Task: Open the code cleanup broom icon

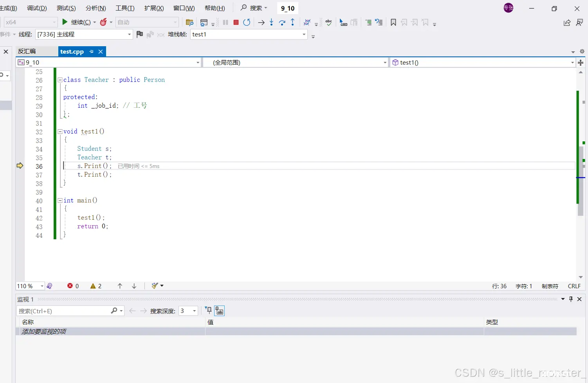Action: (x=155, y=286)
